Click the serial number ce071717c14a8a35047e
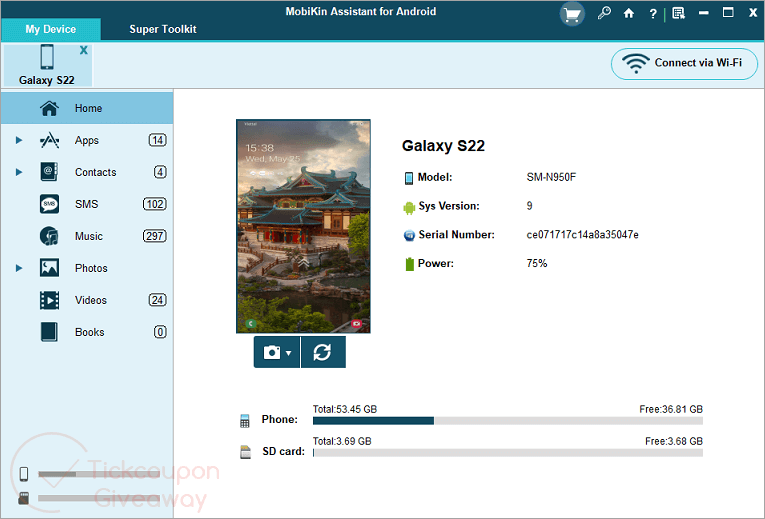 pyautogui.click(x=582, y=235)
